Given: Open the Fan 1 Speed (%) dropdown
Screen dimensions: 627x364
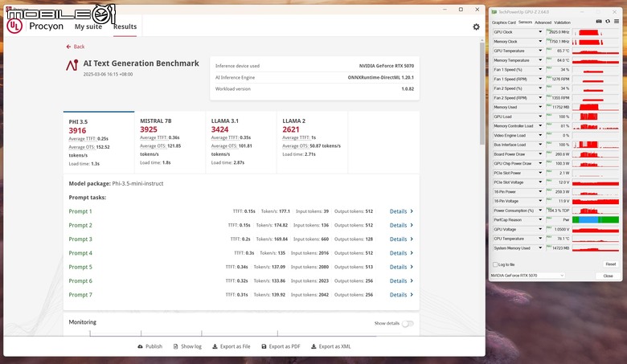Looking at the screenshot, I should click(540, 70).
